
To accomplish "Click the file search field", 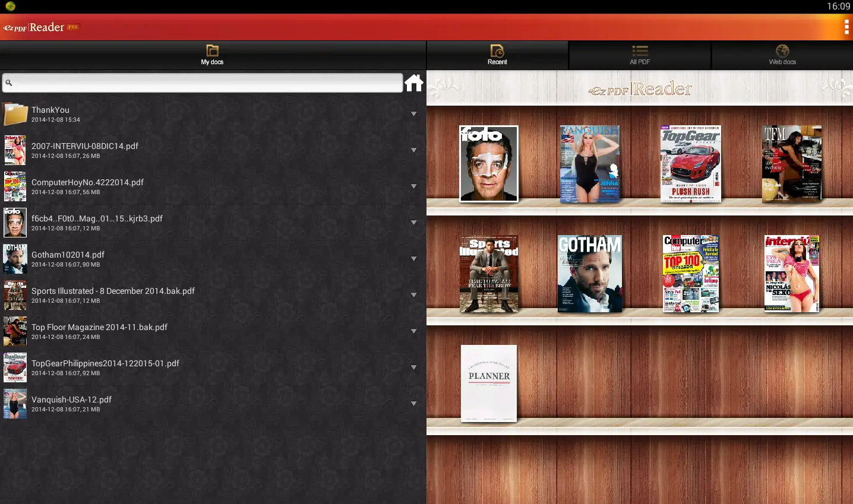I will pos(202,83).
